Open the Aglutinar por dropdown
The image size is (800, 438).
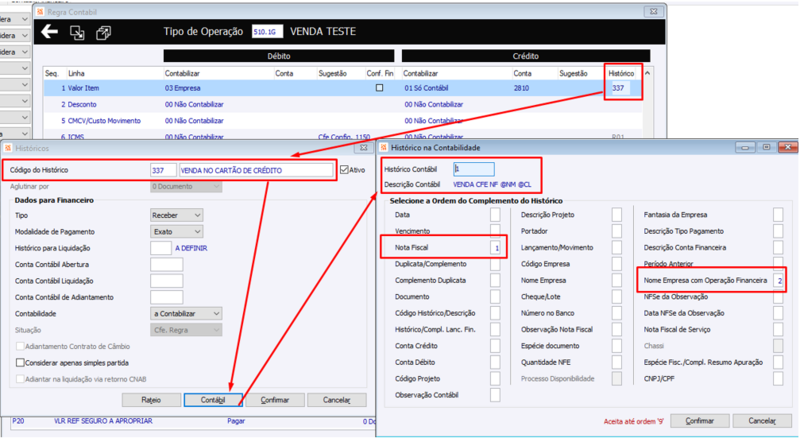pos(186,186)
